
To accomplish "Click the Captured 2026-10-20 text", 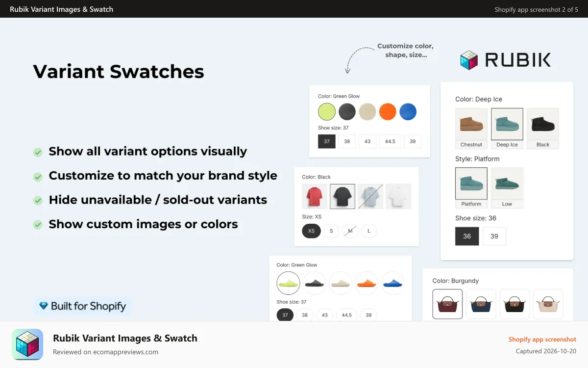I will point(546,351).
